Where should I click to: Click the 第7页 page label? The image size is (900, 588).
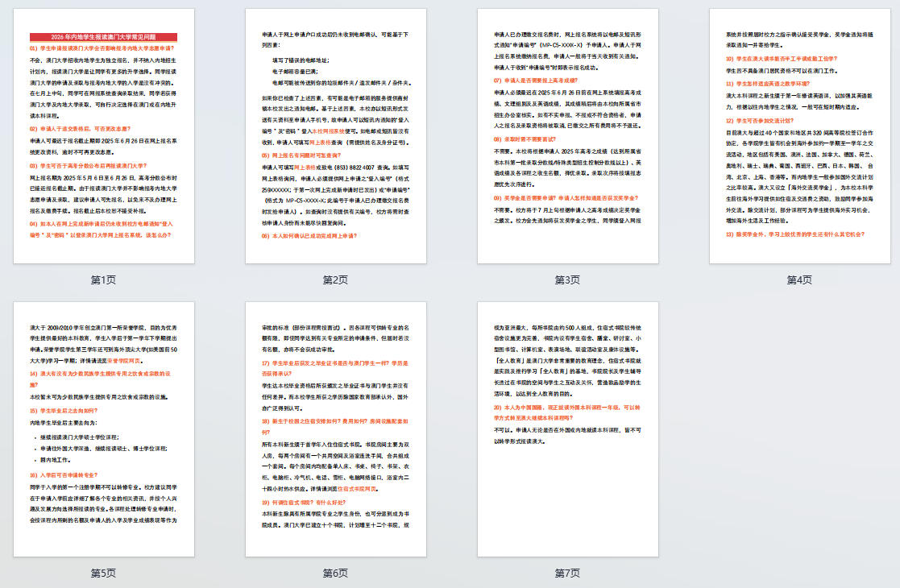tap(567, 574)
